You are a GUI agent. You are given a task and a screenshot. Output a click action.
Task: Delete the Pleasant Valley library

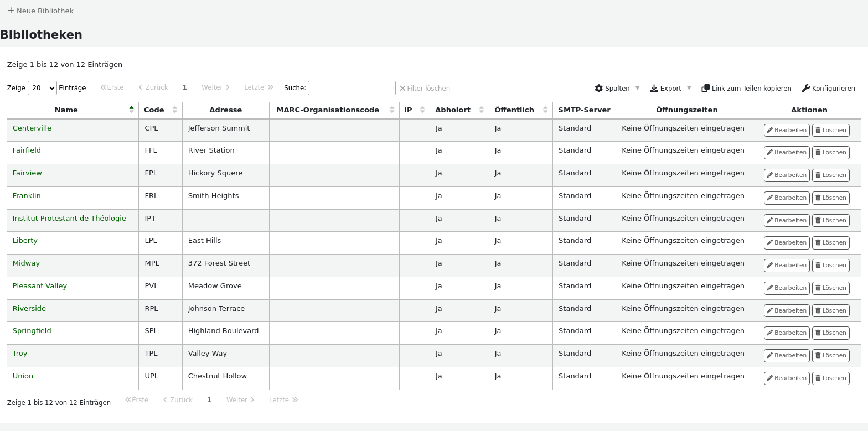tap(830, 288)
